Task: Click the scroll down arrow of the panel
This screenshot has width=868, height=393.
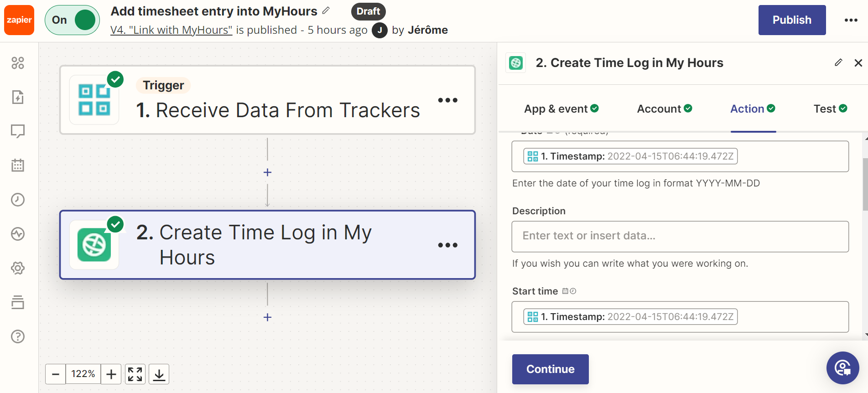Action: (866, 335)
